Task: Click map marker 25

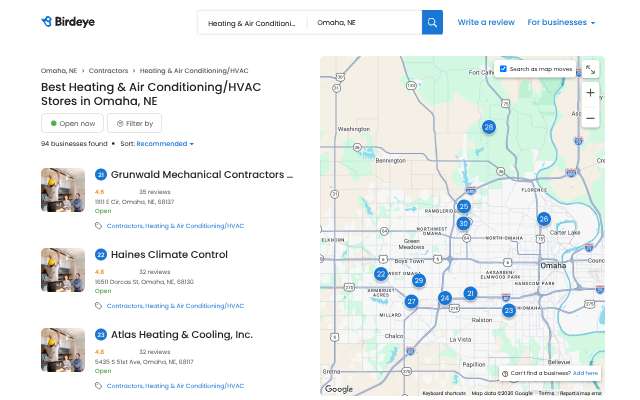Action: pos(463,207)
